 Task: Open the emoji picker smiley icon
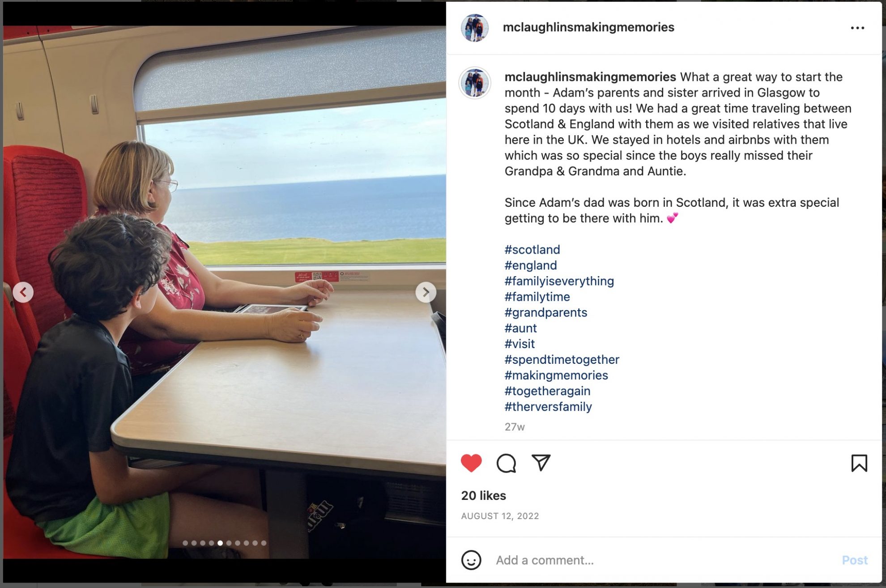click(x=471, y=560)
